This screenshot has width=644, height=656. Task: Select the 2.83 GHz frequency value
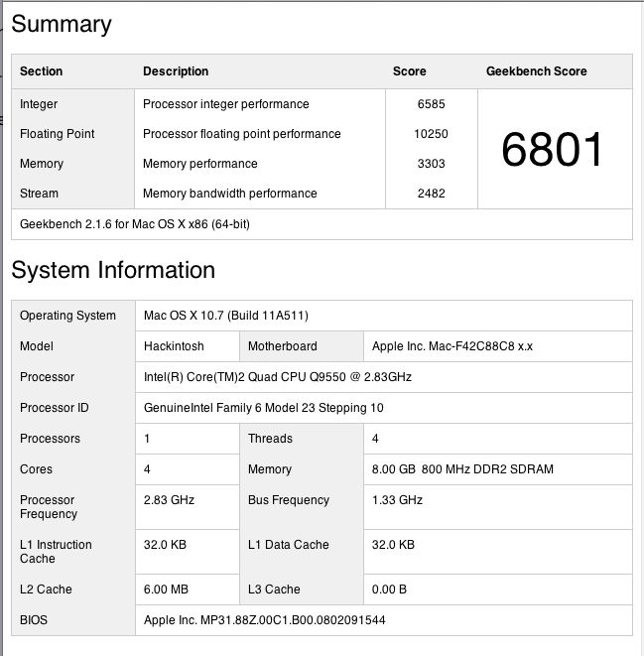(x=169, y=500)
